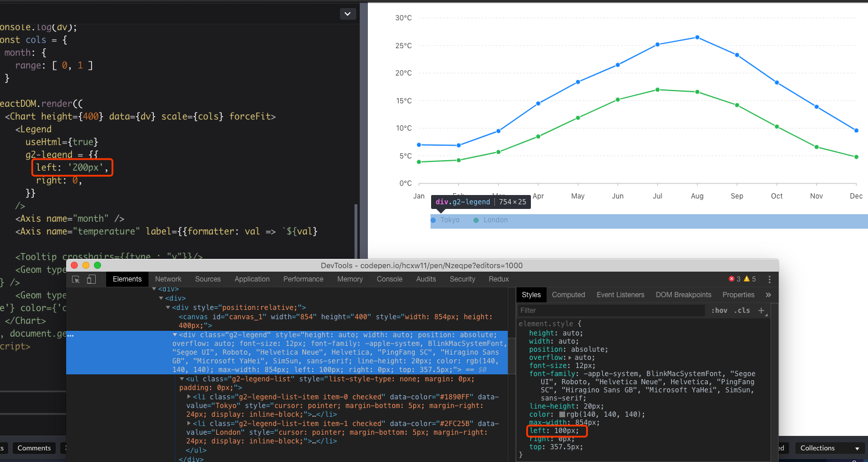This screenshot has height=462, width=868.
Task: Open the Computed styles tab
Action: pyautogui.click(x=569, y=294)
